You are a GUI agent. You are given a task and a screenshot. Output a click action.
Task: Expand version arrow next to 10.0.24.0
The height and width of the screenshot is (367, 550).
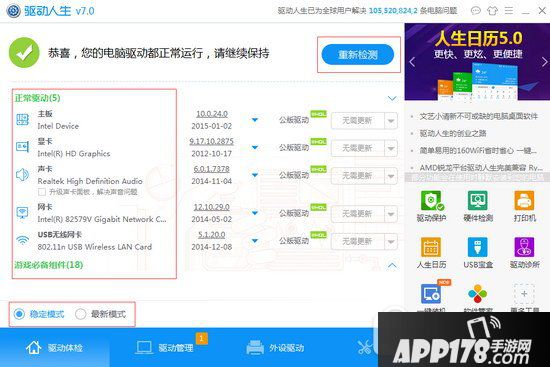tap(255, 120)
